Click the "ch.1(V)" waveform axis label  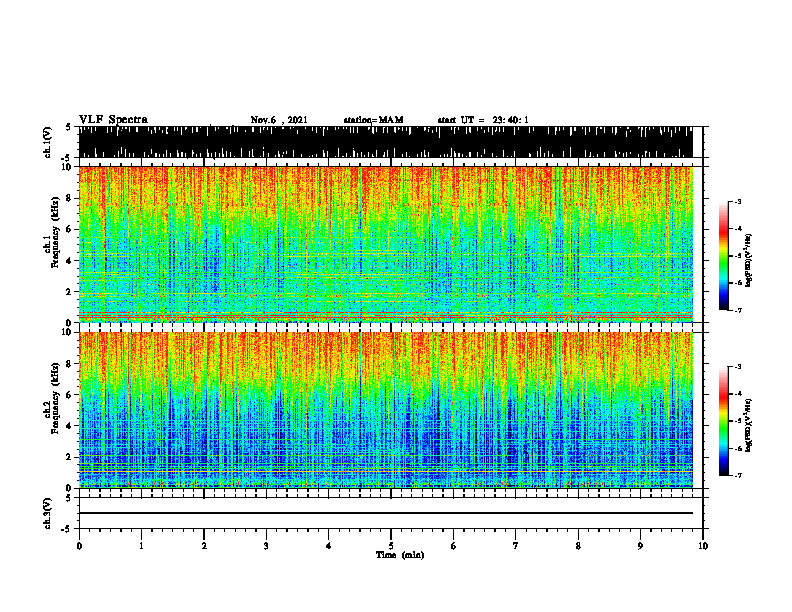48,142
